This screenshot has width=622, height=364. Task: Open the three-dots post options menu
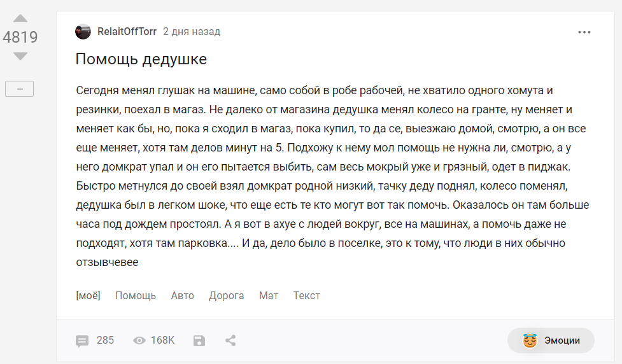tap(584, 32)
